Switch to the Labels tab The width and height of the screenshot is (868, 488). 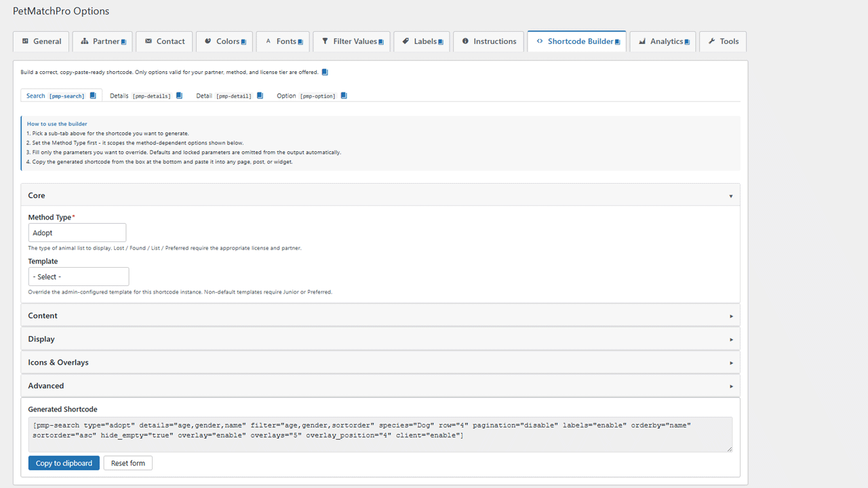(x=422, y=41)
